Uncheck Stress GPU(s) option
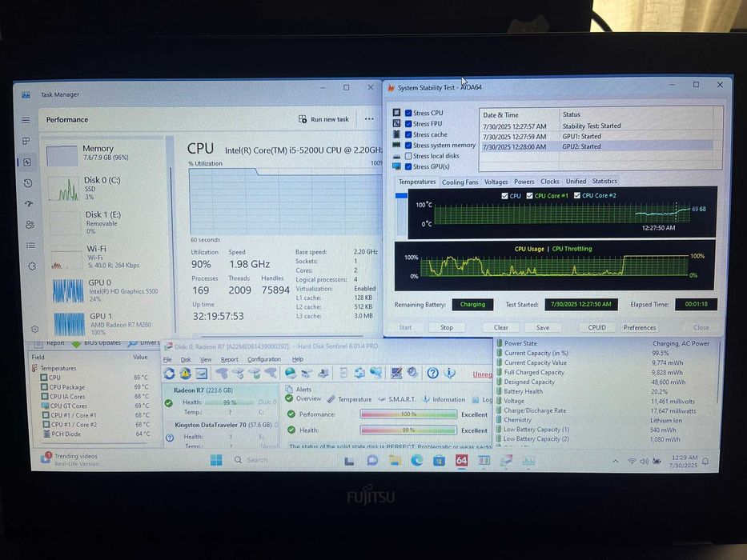The image size is (747, 560). tap(408, 166)
